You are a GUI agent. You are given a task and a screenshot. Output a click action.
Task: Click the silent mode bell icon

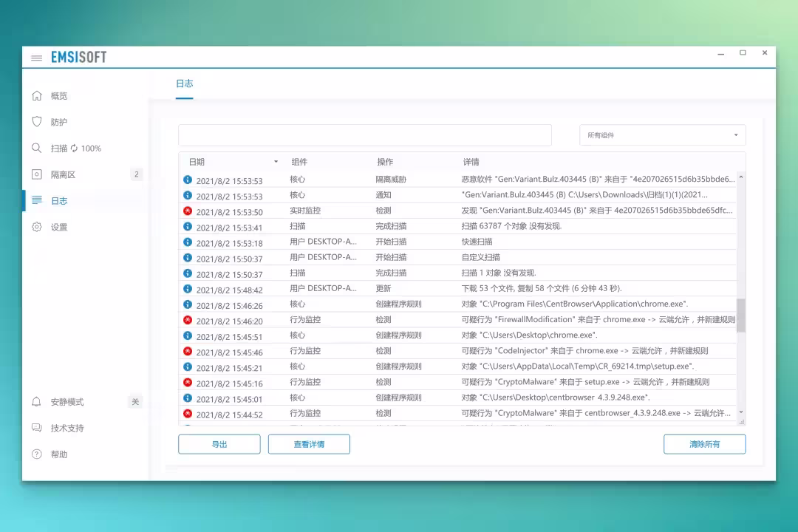(37, 402)
